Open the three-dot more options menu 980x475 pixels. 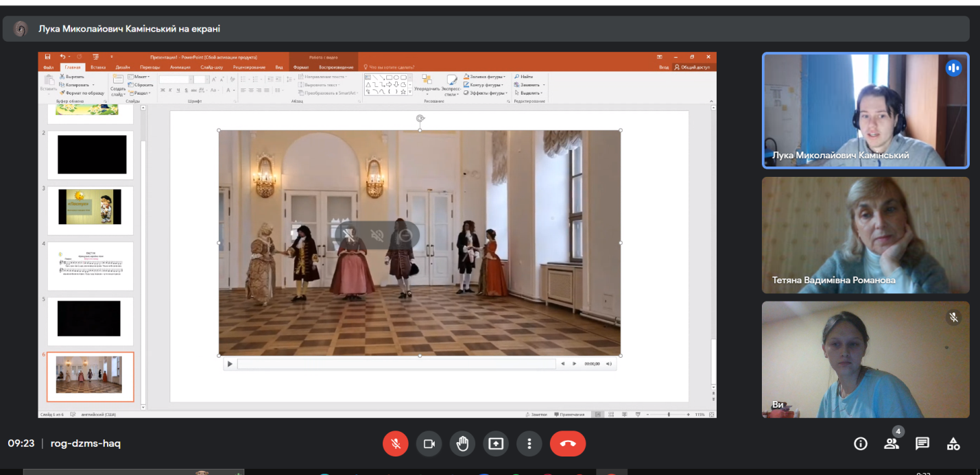(529, 443)
